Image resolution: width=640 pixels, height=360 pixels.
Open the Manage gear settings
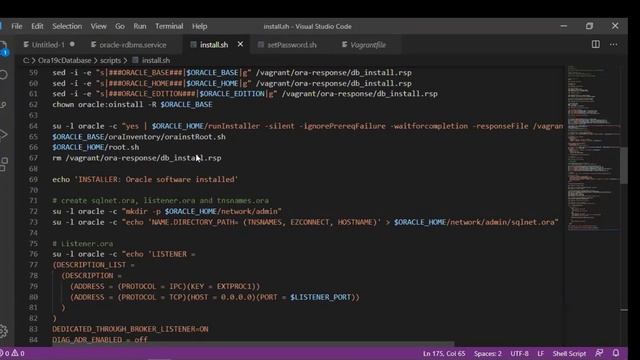coord(4,331)
